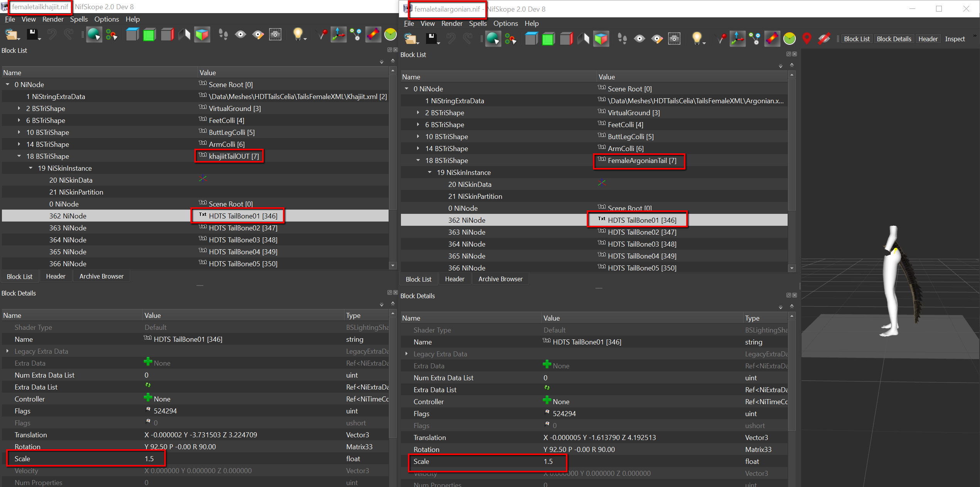
Task: Select the Front view green cube icon in right toolbar
Action: (x=548, y=39)
